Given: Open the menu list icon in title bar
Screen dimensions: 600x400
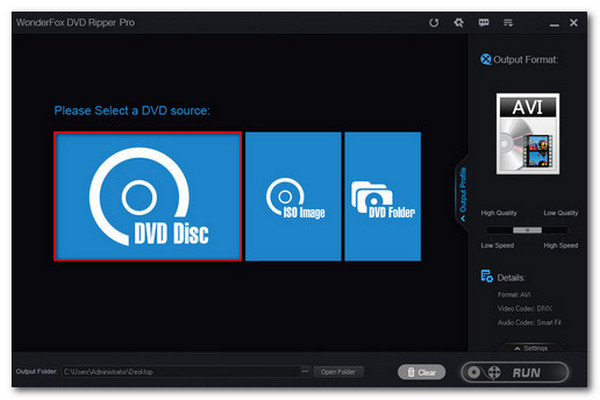Looking at the screenshot, I should click(x=508, y=23).
